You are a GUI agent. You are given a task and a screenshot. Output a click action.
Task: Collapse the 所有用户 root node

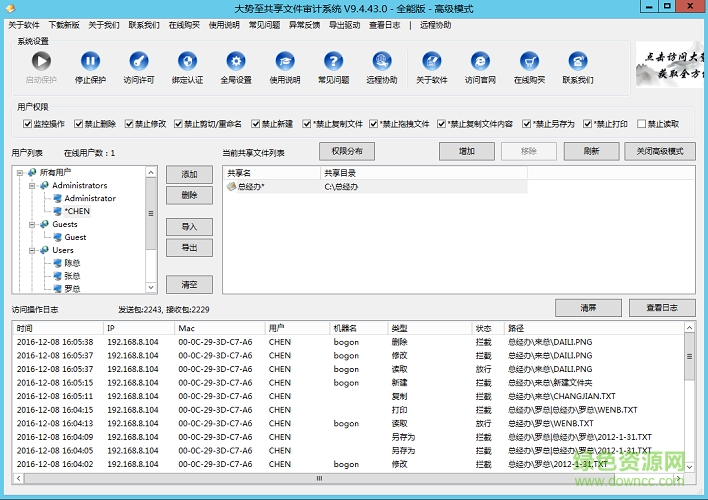click(x=21, y=173)
